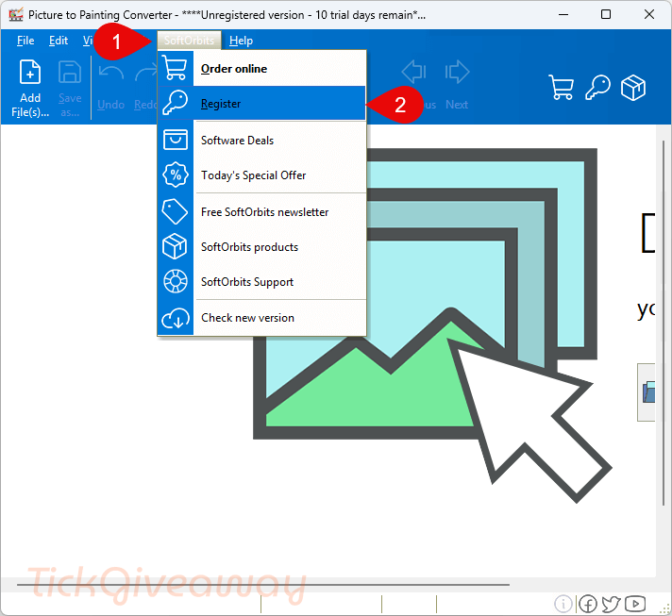The height and width of the screenshot is (616, 672).
Task: Open the YouTube icon in status bar
Action: (x=635, y=604)
